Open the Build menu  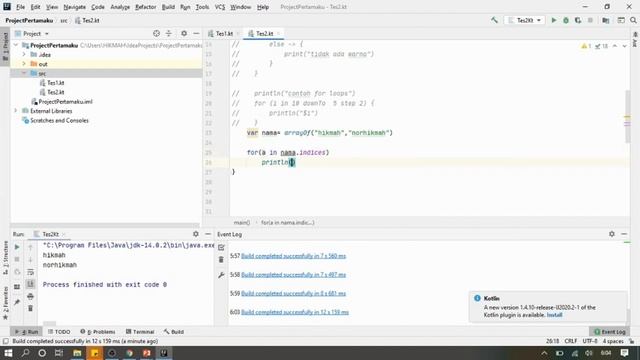[168, 7]
